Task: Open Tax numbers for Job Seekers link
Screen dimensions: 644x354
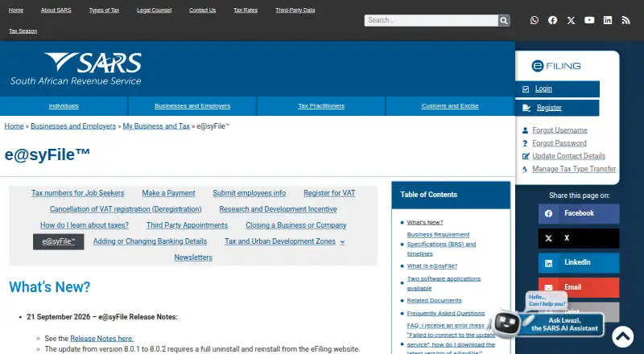Action: 77,193
